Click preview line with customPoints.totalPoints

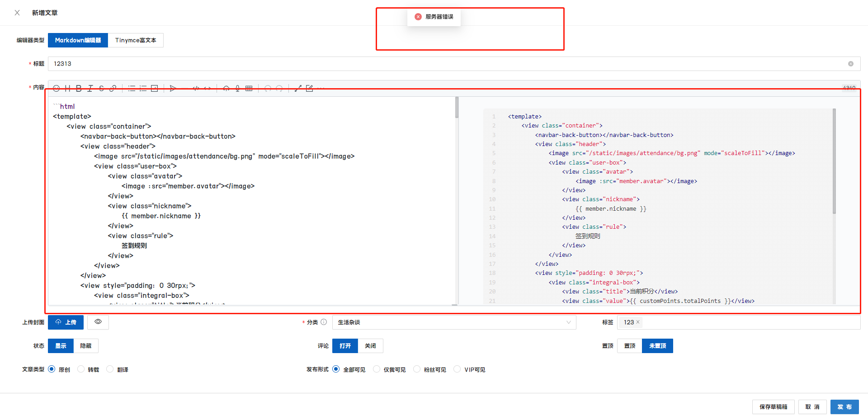click(x=658, y=301)
